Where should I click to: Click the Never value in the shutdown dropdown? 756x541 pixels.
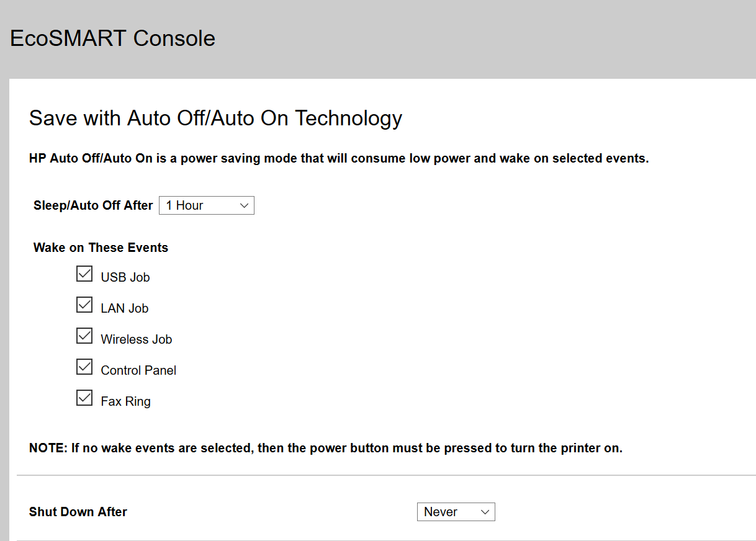point(441,511)
